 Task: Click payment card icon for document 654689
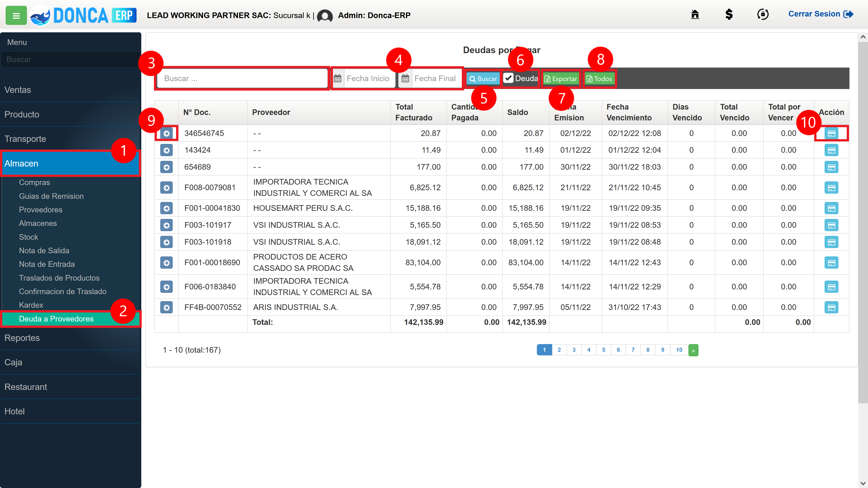(x=831, y=167)
